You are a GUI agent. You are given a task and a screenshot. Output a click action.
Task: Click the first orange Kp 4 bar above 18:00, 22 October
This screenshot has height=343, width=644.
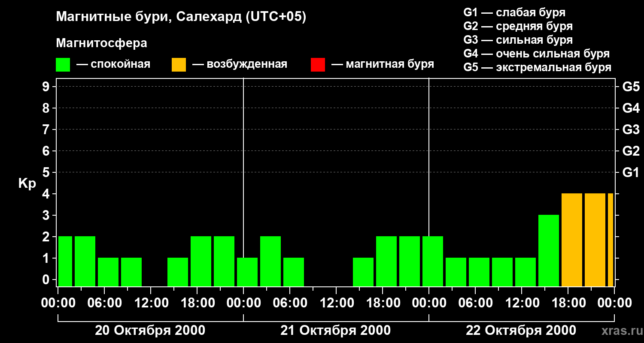572,240
